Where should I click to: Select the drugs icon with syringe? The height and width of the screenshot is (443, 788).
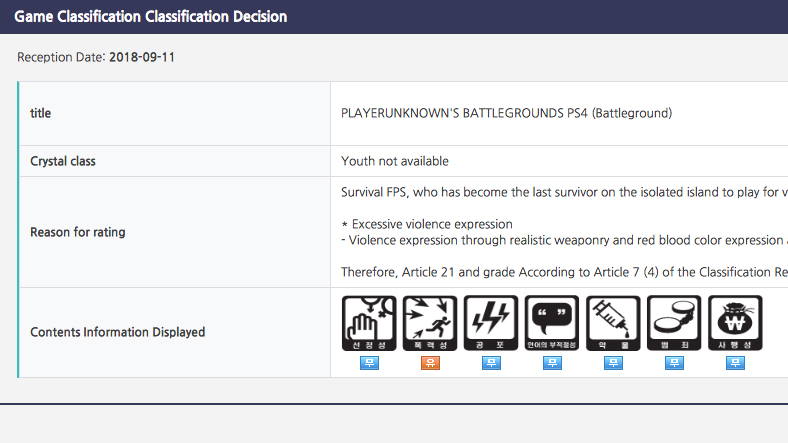click(x=613, y=323)
